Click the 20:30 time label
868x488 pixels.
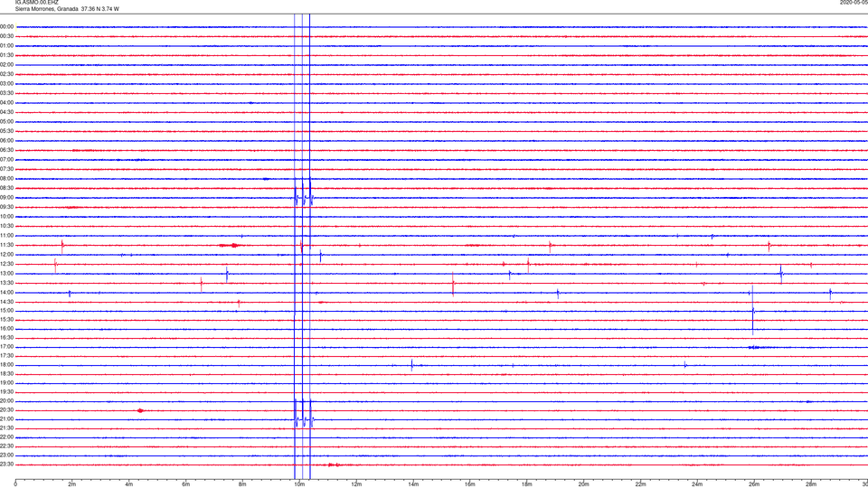6,410
